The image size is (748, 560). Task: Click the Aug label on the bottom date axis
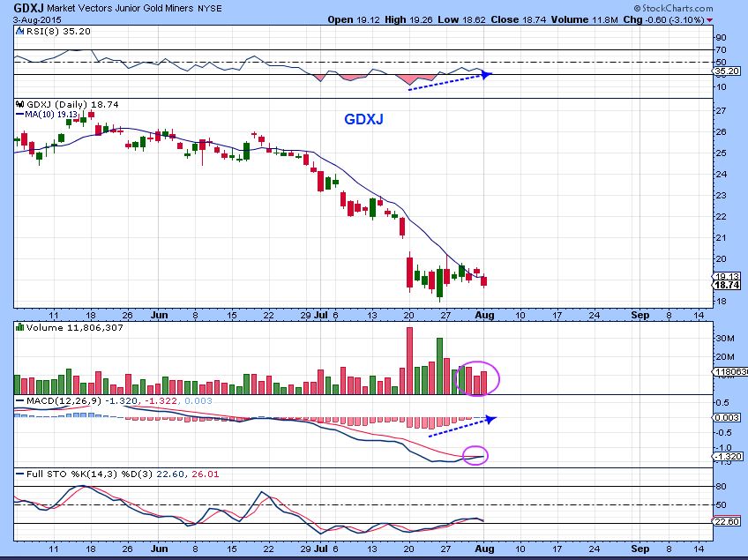[484, 549]
